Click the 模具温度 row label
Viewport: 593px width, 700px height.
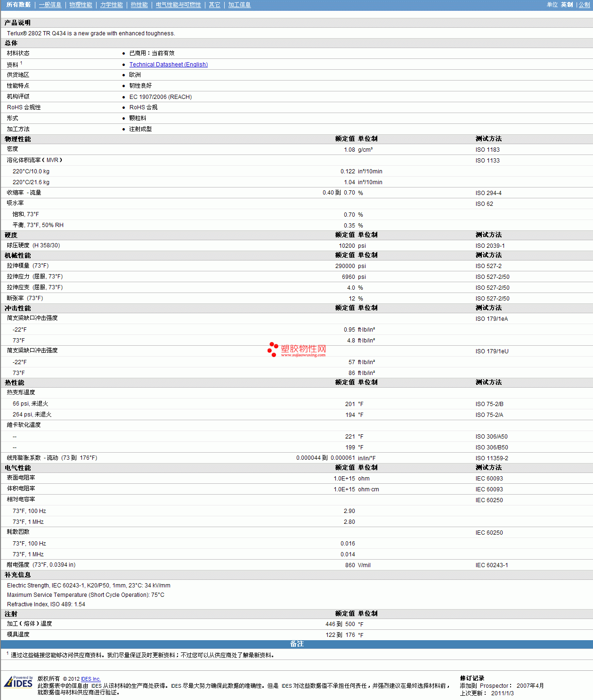[18, 635]
